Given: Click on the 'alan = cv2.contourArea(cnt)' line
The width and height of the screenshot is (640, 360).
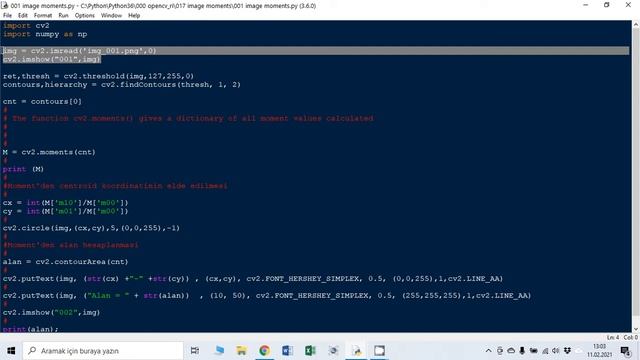Looking at the screenshot, I should click(x=65, y=262).
